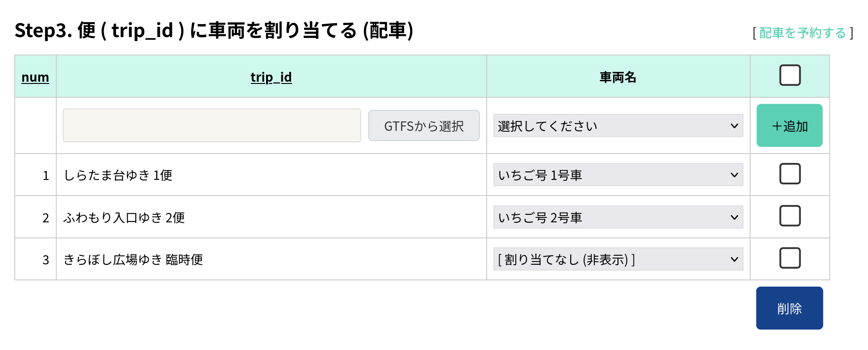
Task: Sort the table by trip_id column
Action: click(271, 77)
